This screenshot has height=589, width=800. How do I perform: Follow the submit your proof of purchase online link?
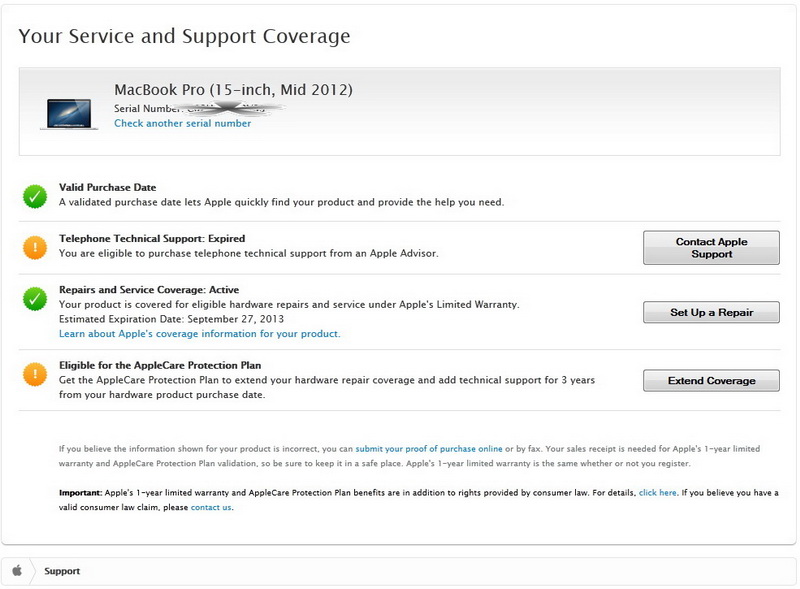click(x=428, y=449)
